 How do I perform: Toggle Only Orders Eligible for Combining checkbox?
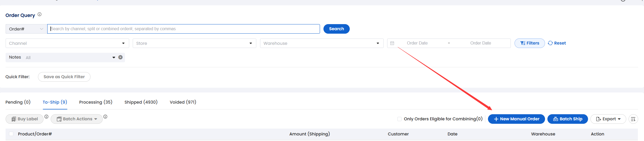point(399,119)
